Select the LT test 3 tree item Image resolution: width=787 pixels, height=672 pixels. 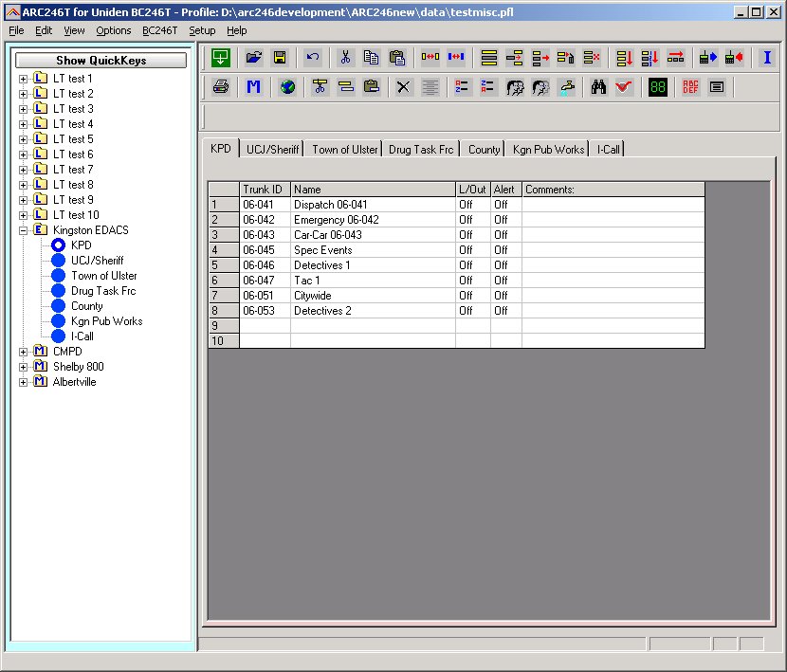click(x=73, y=109)
